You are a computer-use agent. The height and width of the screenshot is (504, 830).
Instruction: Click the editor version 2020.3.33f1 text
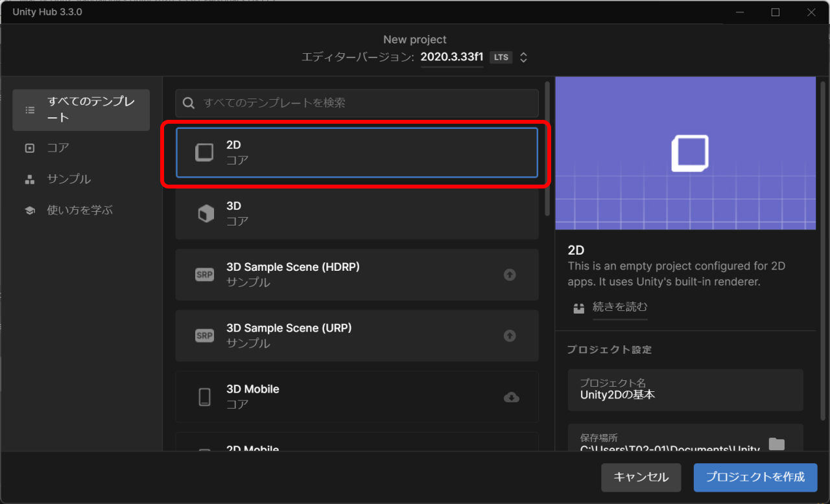[x=452, y=57]
